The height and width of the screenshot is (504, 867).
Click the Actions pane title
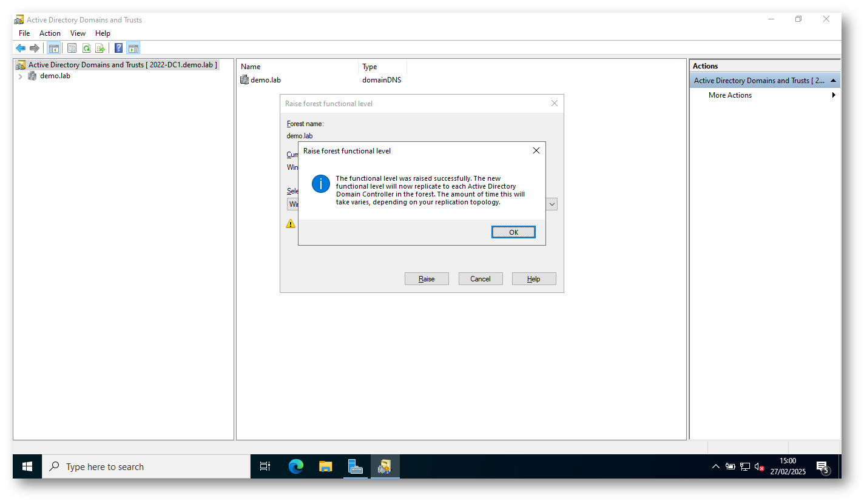tap(705, 66)
